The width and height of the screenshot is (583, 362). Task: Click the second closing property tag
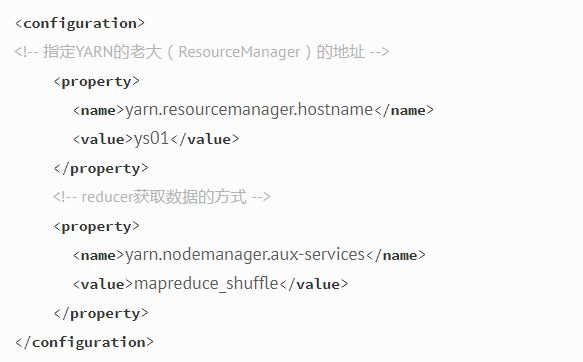point(101,314)
